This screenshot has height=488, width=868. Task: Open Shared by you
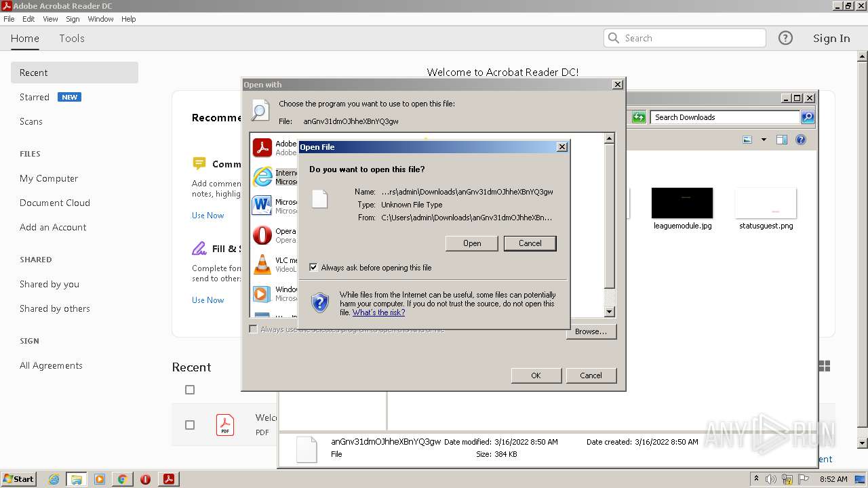click(x=50, y=284)
